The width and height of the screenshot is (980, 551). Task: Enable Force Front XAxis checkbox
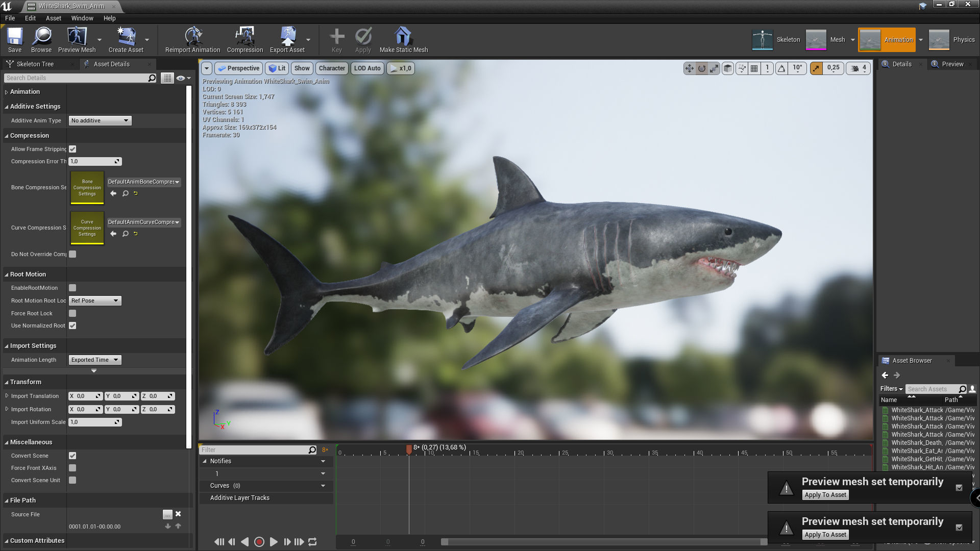click(72, 468)
